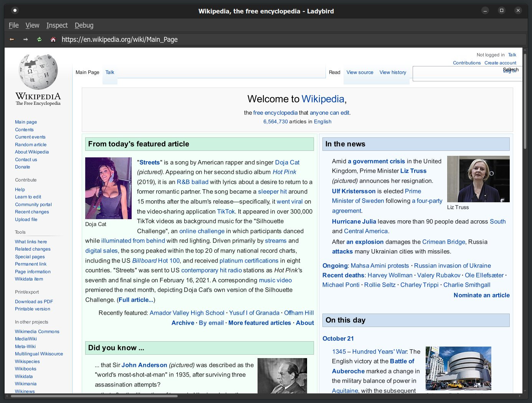Image resolution: width=532 pixels, height=403 pixels.
Task: Click the By email link
Action: (211, 323)
